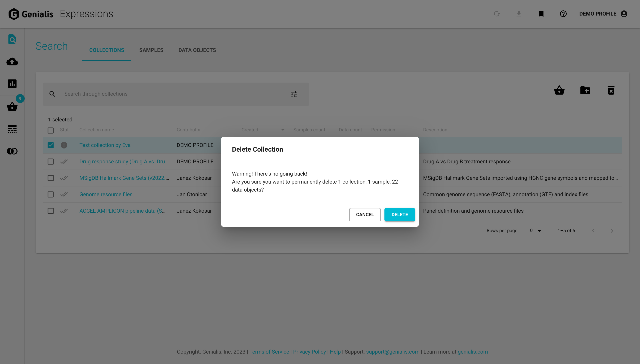Open the Help question mark icon
The image size is (640, 364).
(563, 14)
